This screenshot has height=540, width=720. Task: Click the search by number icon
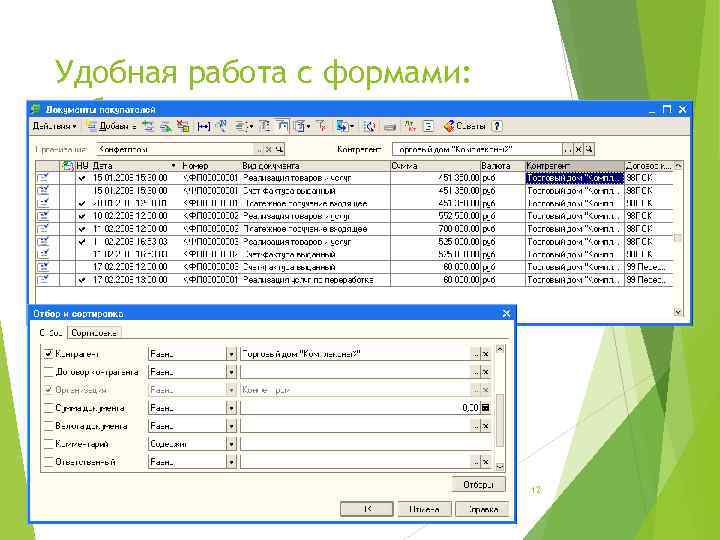[x=222, y=126]
